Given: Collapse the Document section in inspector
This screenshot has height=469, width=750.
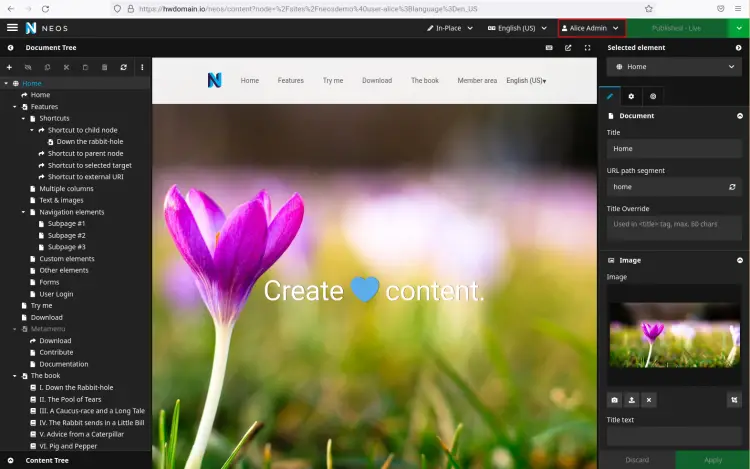Looking at the screenshot, I should (x=740, y=116).
